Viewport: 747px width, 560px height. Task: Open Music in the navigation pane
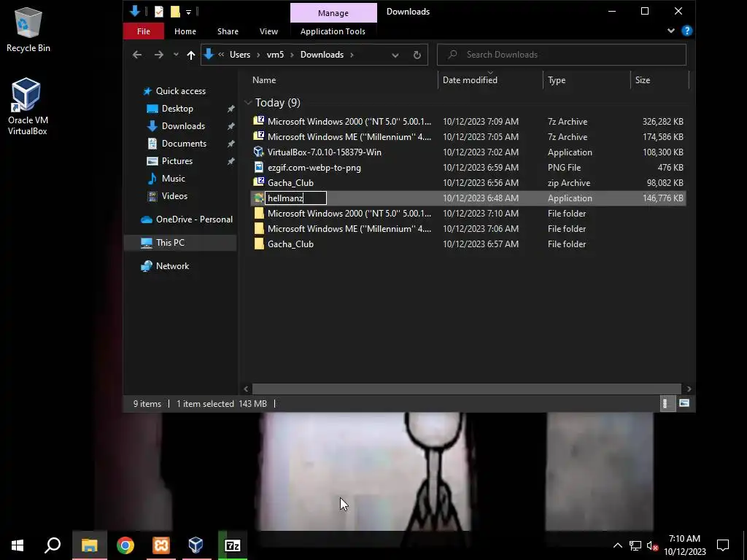pyautogui.click(x=173, y=179)
